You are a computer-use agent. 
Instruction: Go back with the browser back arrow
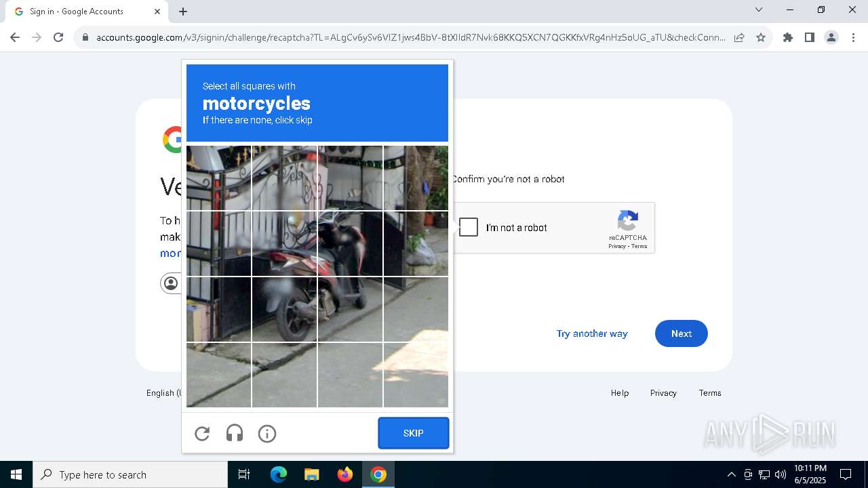(15, 37)
